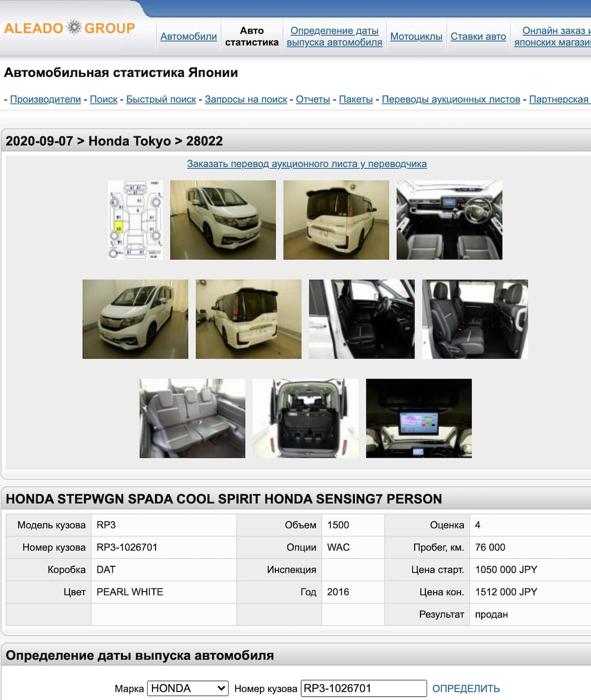591x700 pixels.
Task: Focus the Номер кузова input field
Action: tap(364, 688)
